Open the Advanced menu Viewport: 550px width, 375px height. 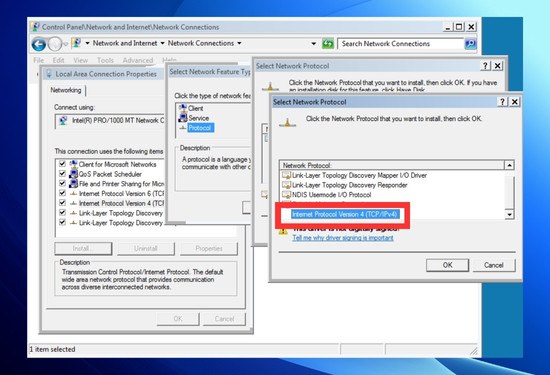(138, 60)
